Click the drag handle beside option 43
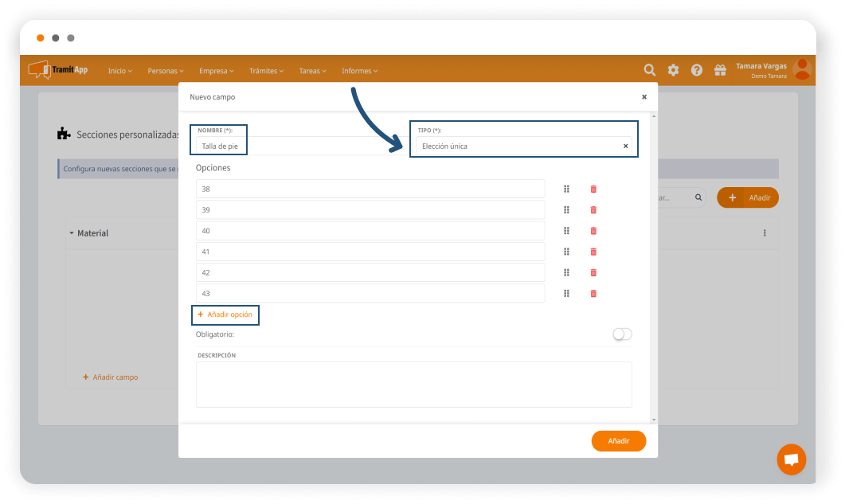845x504 pixels. [x=566, y=293]
